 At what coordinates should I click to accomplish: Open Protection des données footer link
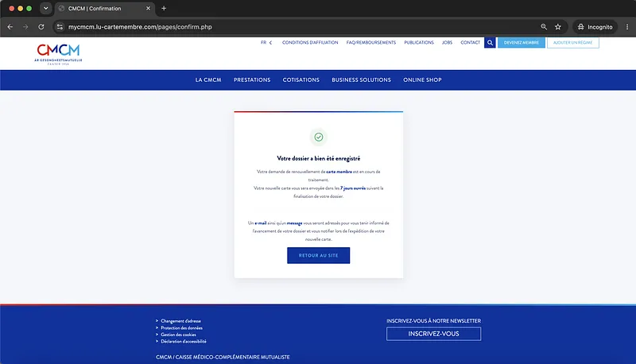coord(181,328)
